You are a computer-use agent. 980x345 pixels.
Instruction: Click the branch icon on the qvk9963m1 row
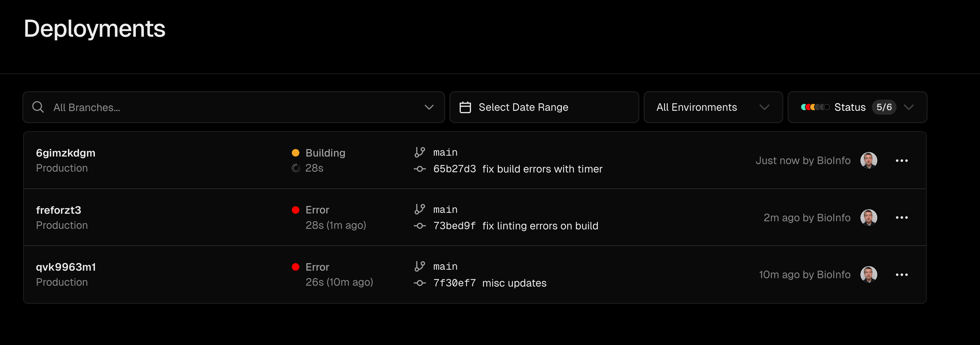(x=420, y=266)
